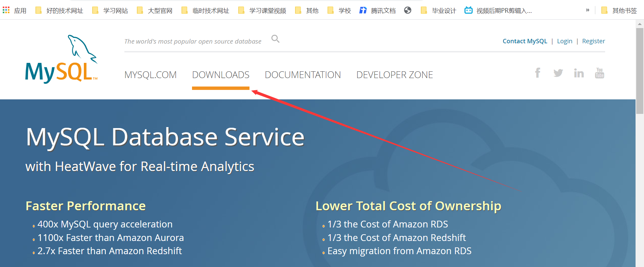Click the 'Lower Total Cost of Ownership' heading
This screenshot has height=267, width=644.
pyautogui.click(x=408, y=206)
